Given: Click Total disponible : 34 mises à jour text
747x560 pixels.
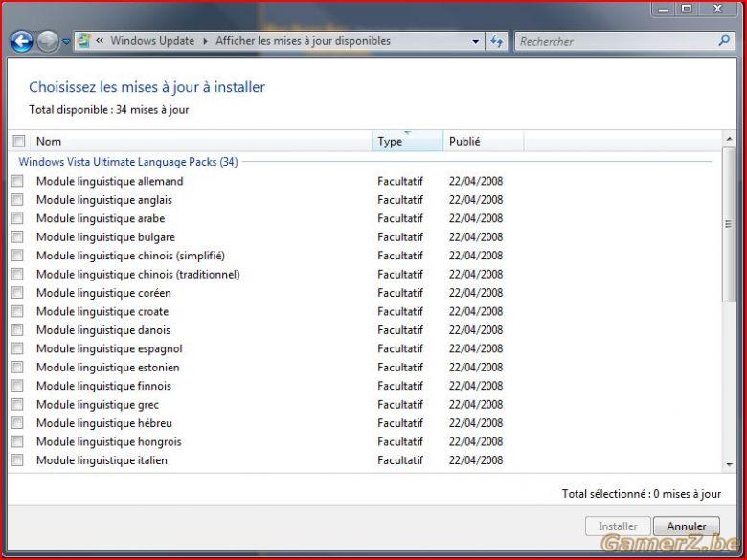Looking at the screenshot, I should tap(108, 109).
